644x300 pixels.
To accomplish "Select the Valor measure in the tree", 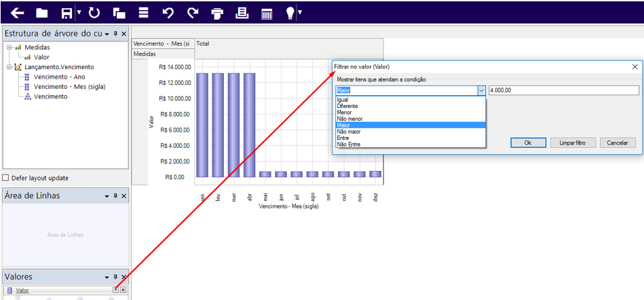I will click(41, 57).
